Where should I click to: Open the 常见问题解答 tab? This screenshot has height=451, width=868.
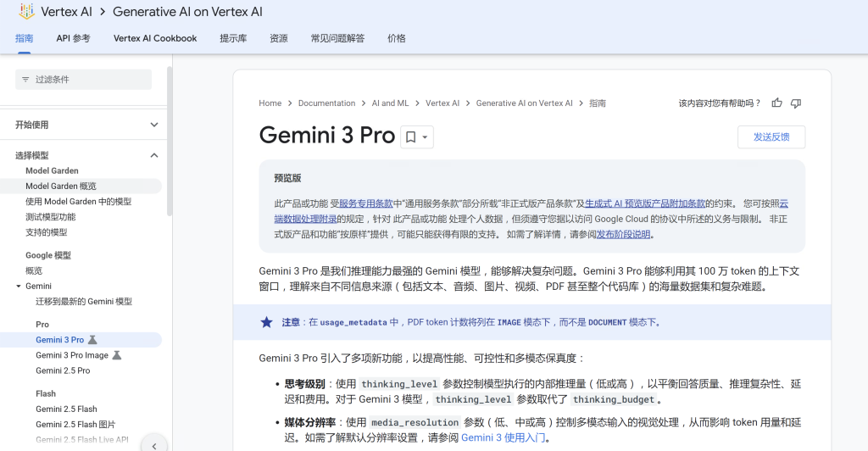click(x=337, y=38)
